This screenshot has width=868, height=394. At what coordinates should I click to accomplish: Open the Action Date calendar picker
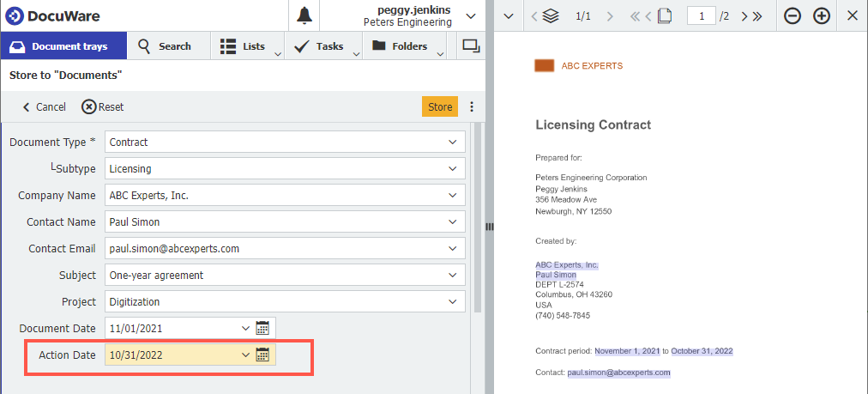tap(263, 355)
